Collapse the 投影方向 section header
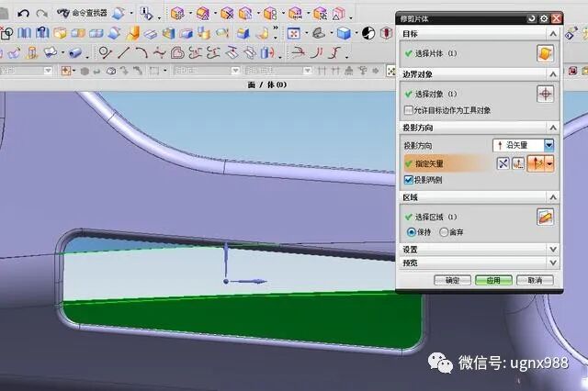Image resolution: width=588 pixels, height=391 pixels. 553,128
